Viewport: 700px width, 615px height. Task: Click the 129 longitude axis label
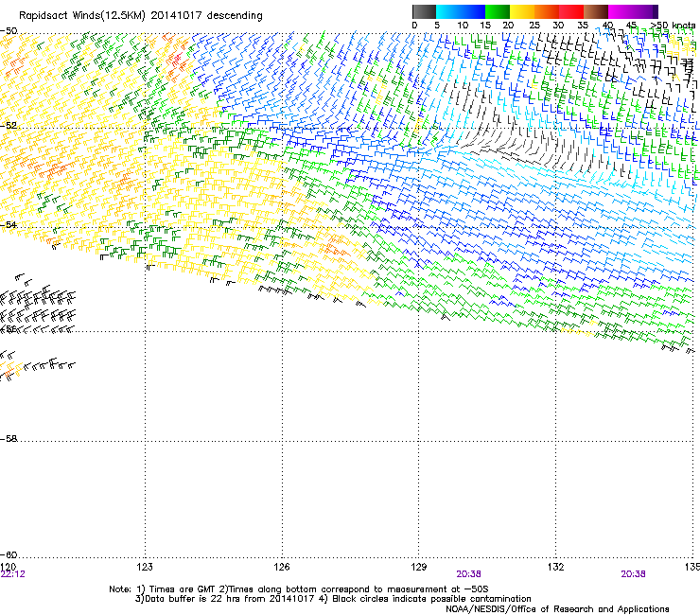coord(419,567)
